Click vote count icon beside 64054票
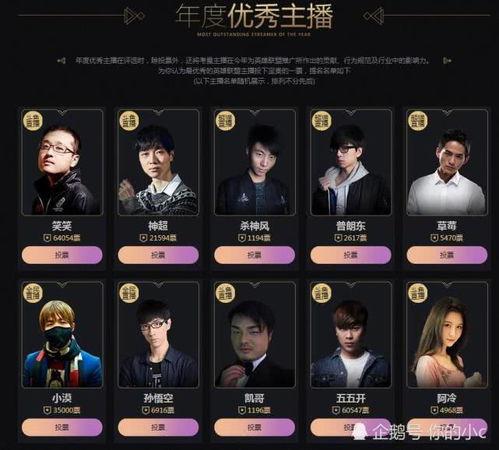Viewport: 499px width, 450px height. 47,238
